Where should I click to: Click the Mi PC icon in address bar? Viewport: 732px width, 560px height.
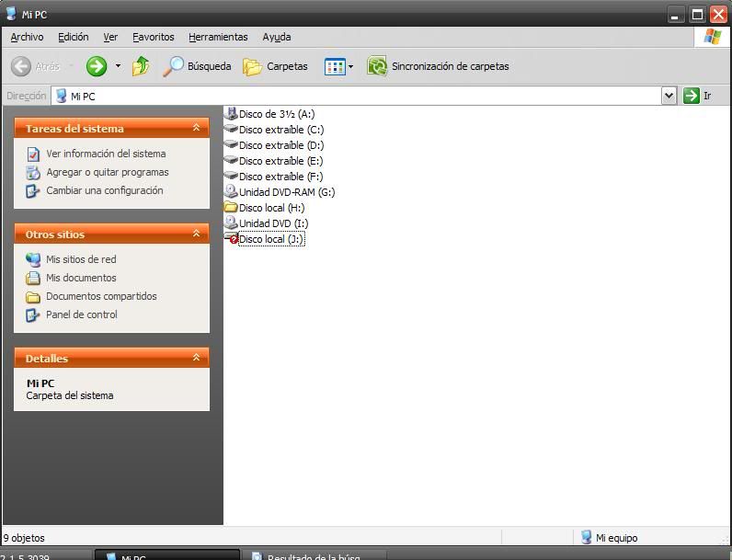[x=62, y=97]
